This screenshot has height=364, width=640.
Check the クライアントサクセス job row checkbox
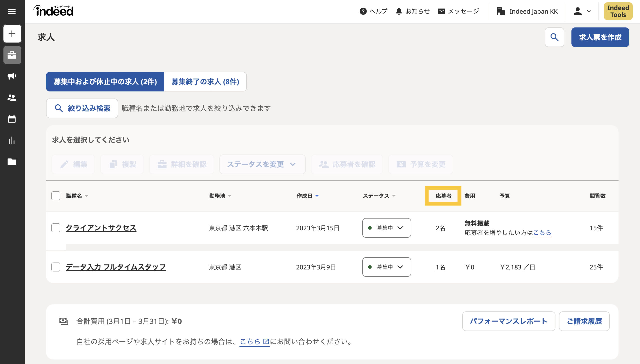(56, 228)
